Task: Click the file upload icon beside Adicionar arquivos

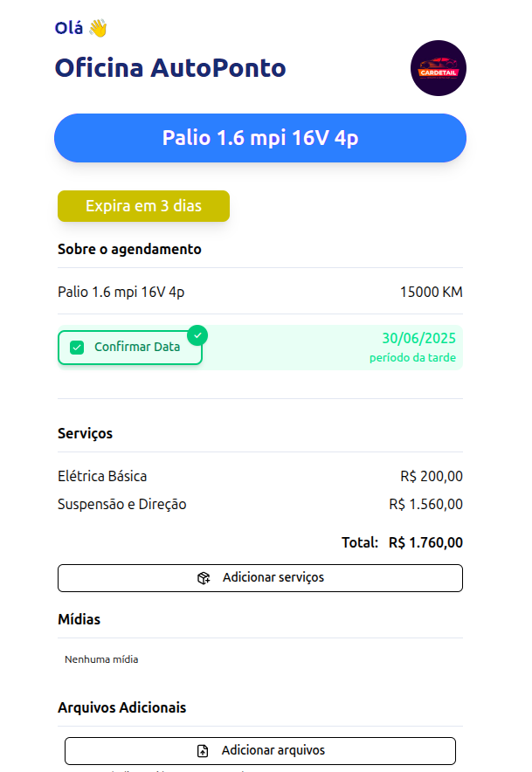Action: click(203, 751)
